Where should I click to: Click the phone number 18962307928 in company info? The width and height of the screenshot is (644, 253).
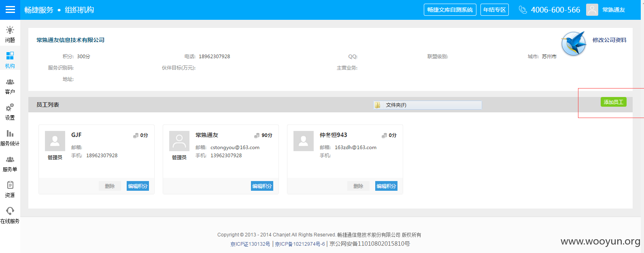215,57
